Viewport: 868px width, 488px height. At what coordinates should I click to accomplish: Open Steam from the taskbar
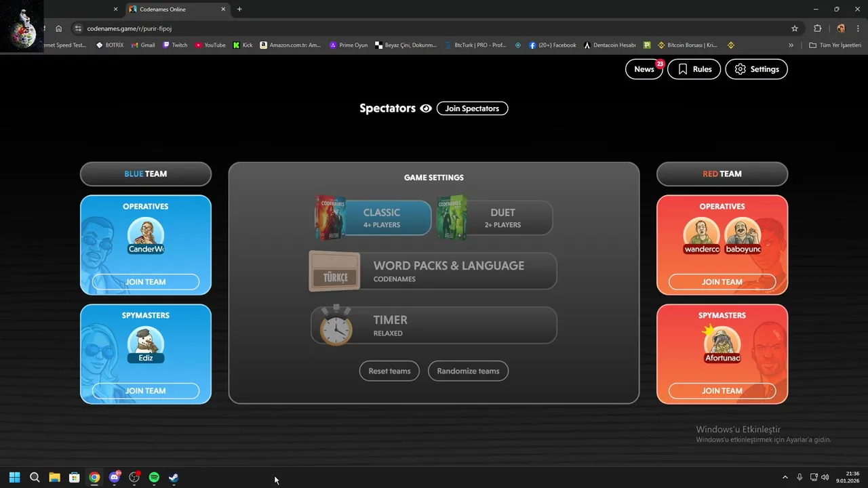pos(174,477)
